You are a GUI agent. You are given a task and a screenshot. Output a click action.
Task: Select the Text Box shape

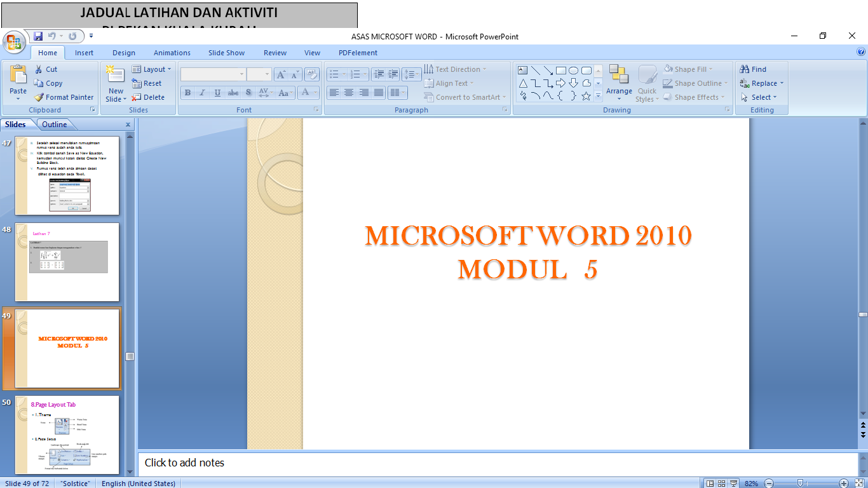click(x=523, y=71)
